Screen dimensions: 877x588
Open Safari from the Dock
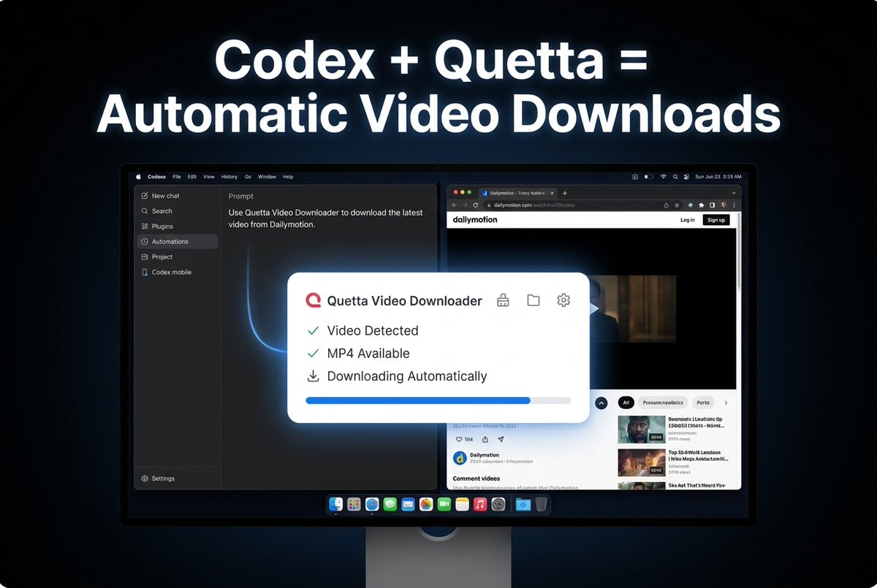372,504
